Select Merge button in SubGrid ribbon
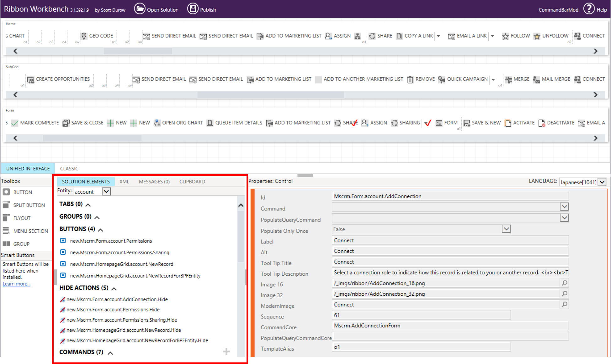 (517, 79)
